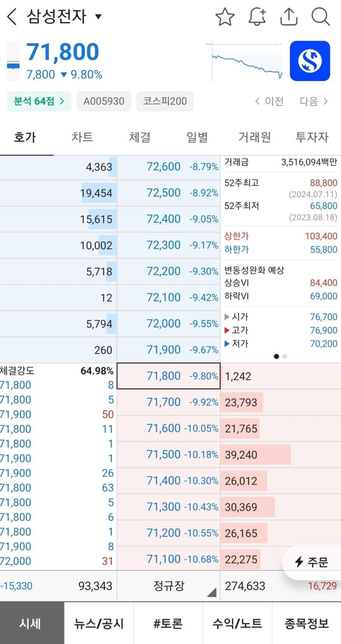Switch to the 투자자 tab
The image size is (341, 644).
pos(312,137)
